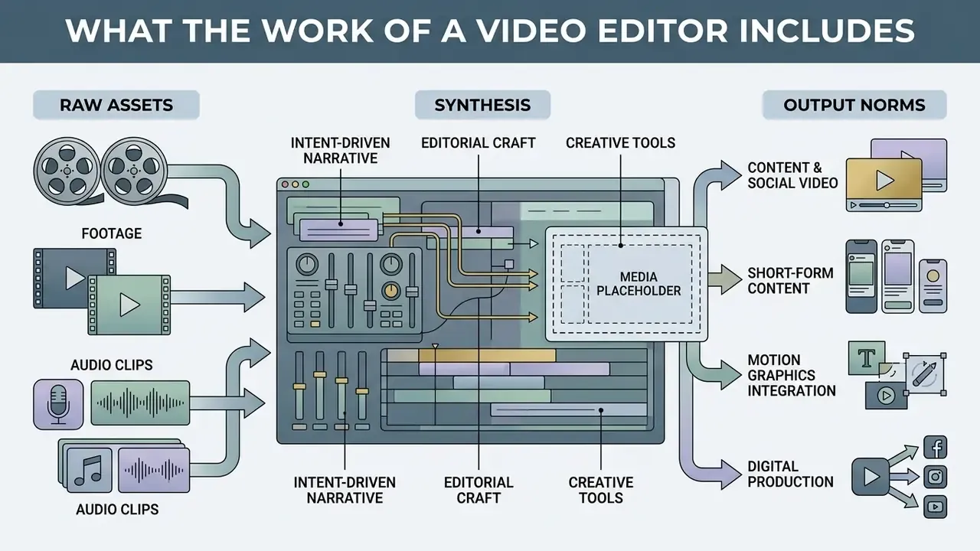Image resolution: width=980 pixels, height=551 pixels.
Task: Choose the text "T" icon
Action: pos(867,358)
